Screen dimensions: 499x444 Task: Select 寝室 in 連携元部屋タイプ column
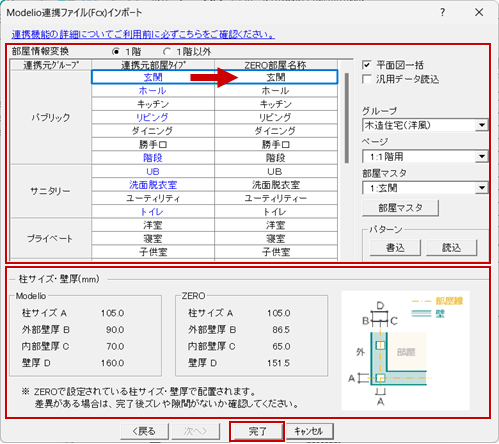(153, 238)
